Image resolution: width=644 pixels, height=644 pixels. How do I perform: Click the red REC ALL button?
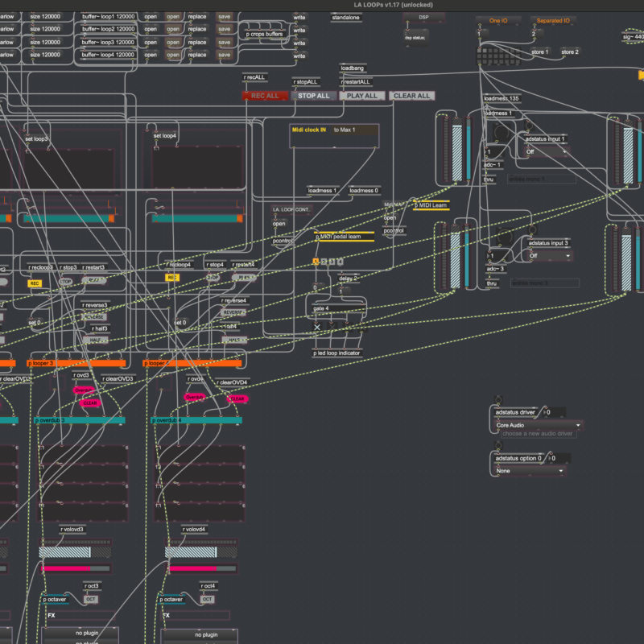click(265, 96)
